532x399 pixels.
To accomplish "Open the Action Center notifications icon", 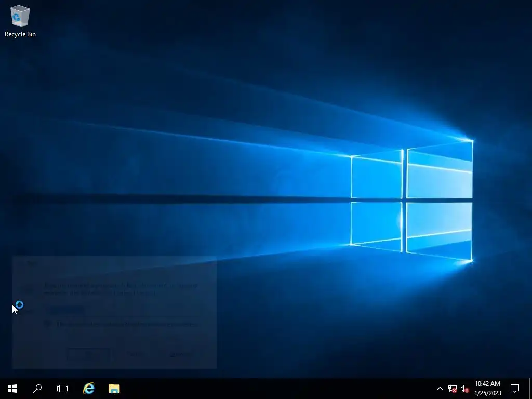I will pyautogui.click(x=515, y=389).
